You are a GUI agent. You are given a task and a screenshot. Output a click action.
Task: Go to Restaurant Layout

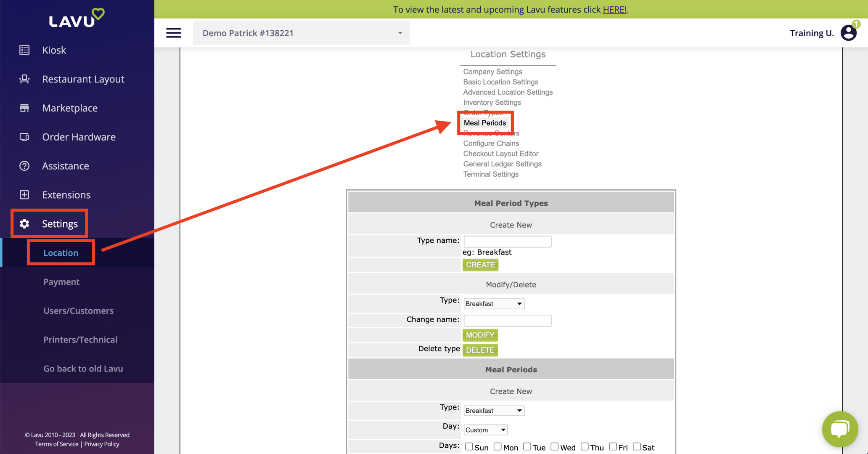click(x=83, y=79)
